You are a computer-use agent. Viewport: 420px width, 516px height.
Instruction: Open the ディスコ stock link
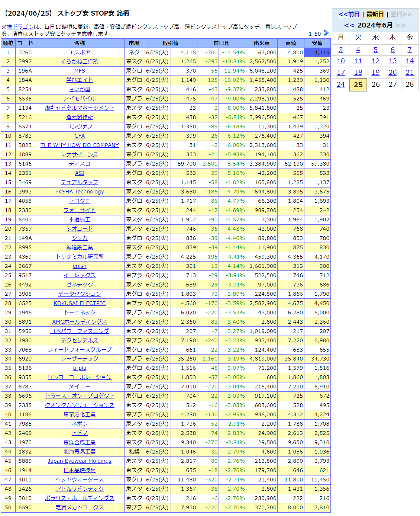tap(80, 164)
